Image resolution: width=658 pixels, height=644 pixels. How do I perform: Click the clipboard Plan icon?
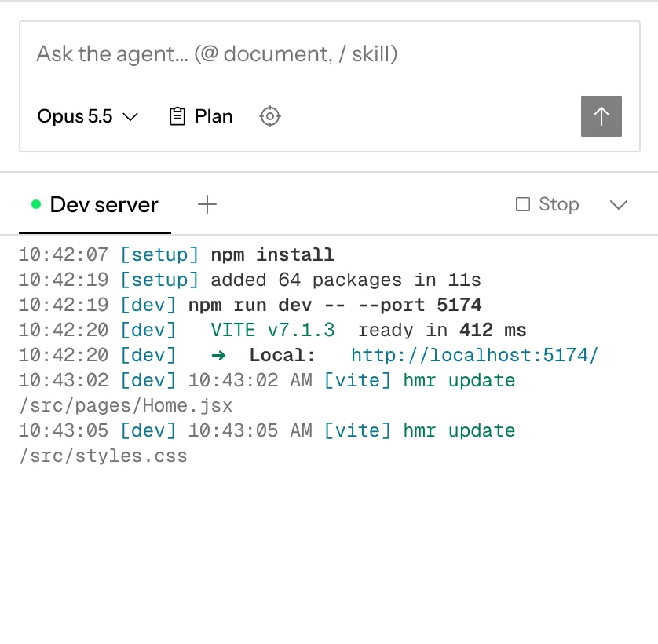[x=177, y=116]
